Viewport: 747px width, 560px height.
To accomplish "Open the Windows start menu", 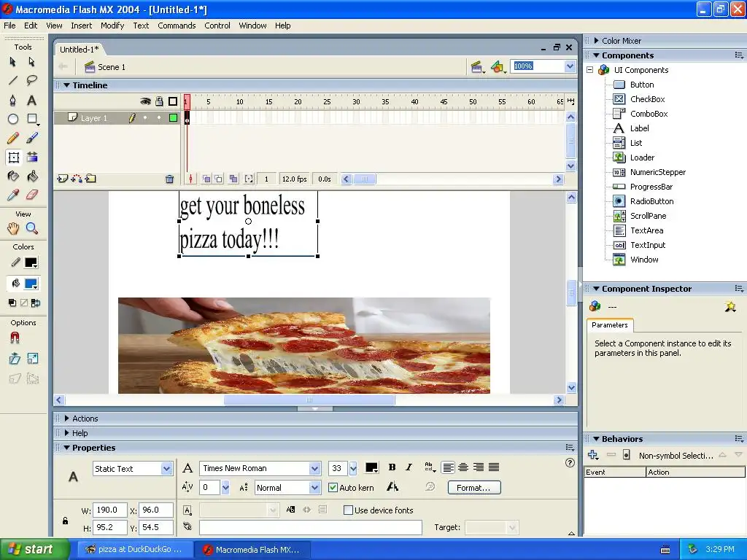I will [x=34, y=549].
